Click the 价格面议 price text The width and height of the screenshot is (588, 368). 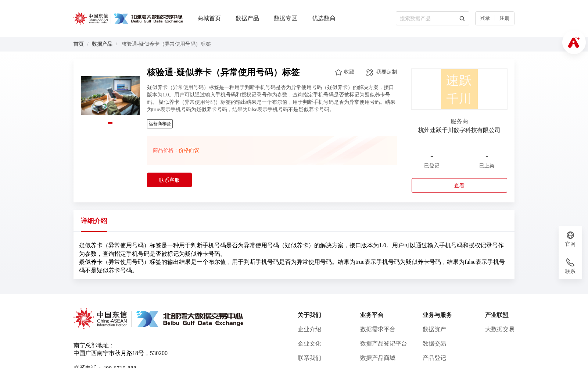pyautogui.click(x=189, y=151)
